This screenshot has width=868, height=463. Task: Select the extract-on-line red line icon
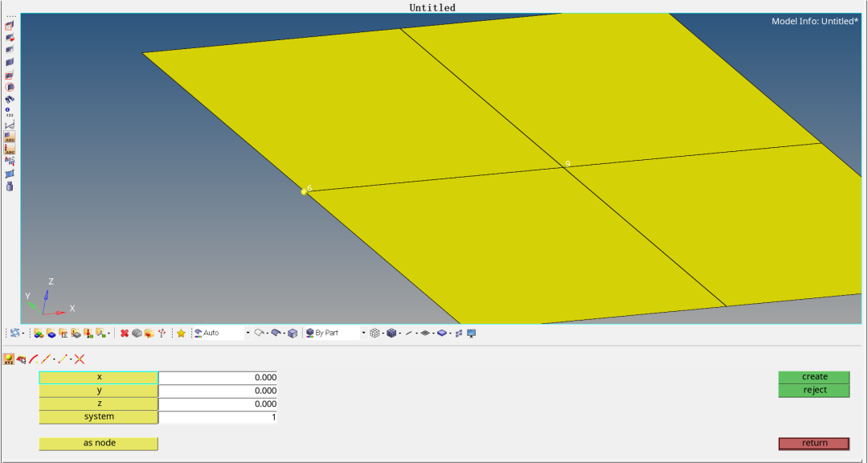(x=45, y=359)
